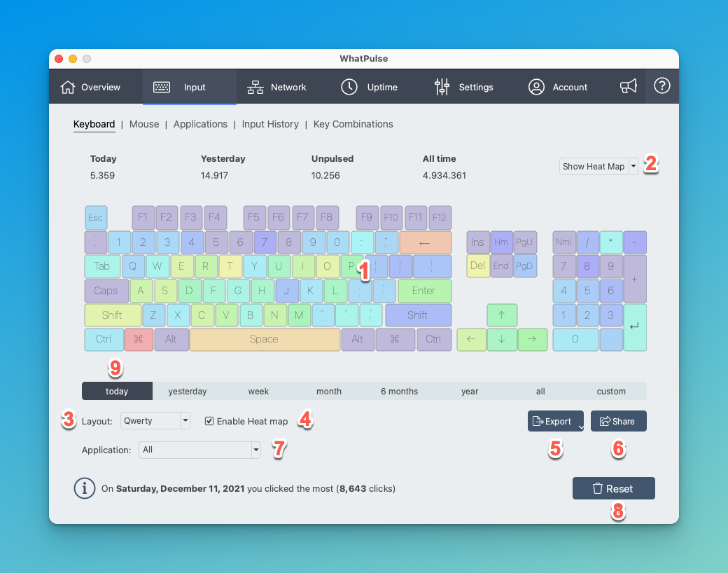Click the info icon beside the click record

tap(85, 488)
